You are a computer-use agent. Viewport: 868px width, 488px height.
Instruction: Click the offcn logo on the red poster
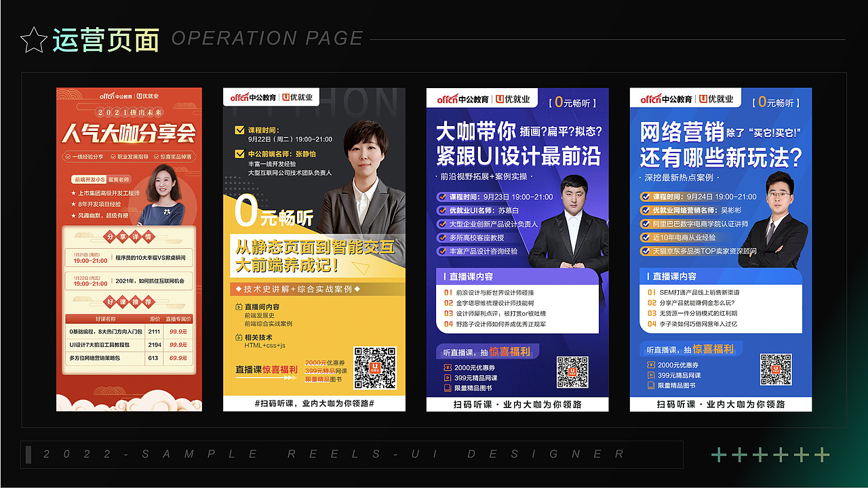[116, 96]
